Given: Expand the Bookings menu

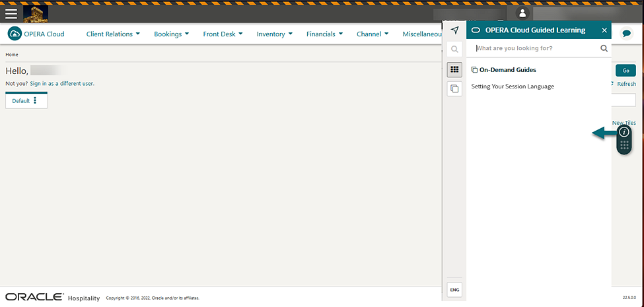Looking at the screenshot, I should coord(171,34).
